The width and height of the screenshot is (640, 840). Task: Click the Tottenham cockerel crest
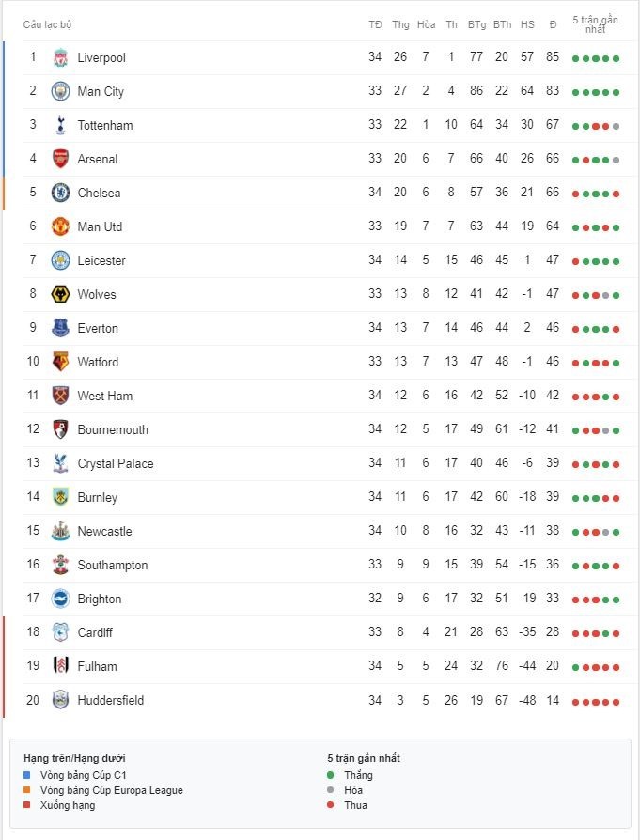coord(60,125)
